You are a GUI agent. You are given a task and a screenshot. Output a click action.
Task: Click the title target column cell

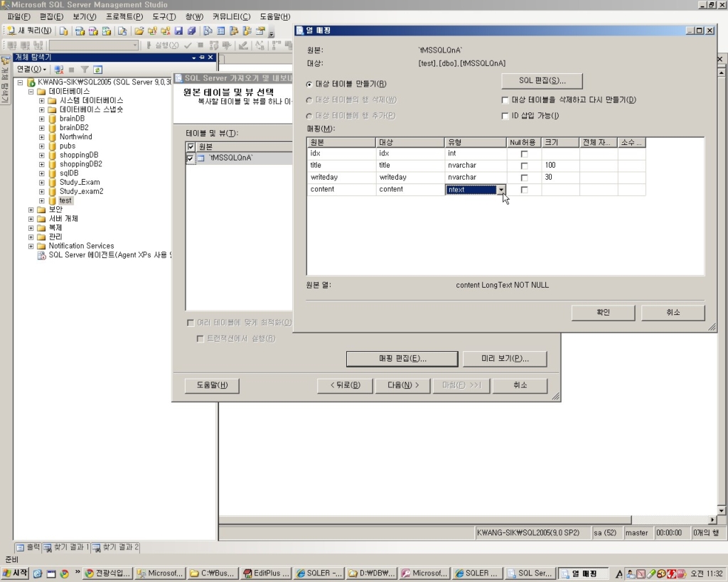pyautogui.click(x=410, y=166)
